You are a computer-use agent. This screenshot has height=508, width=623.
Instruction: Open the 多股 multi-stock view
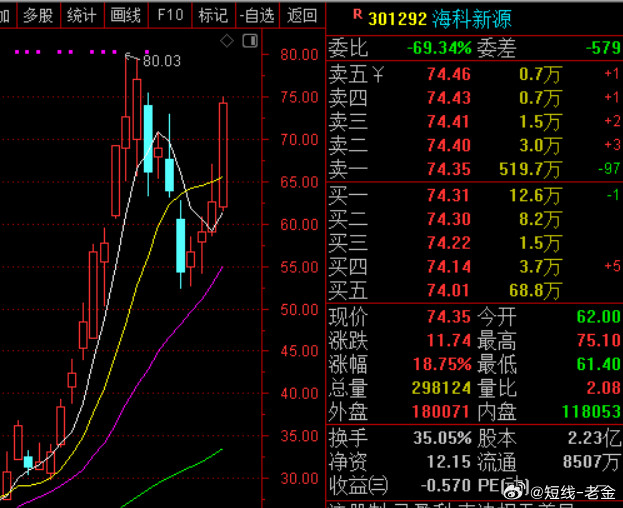(x=38, y=15)
